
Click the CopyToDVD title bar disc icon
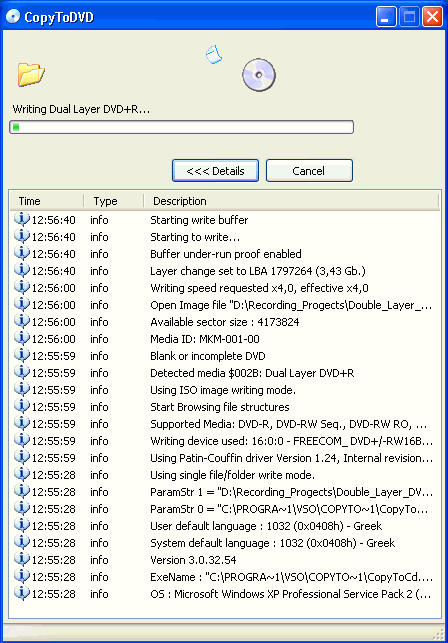tap(13, 17)
